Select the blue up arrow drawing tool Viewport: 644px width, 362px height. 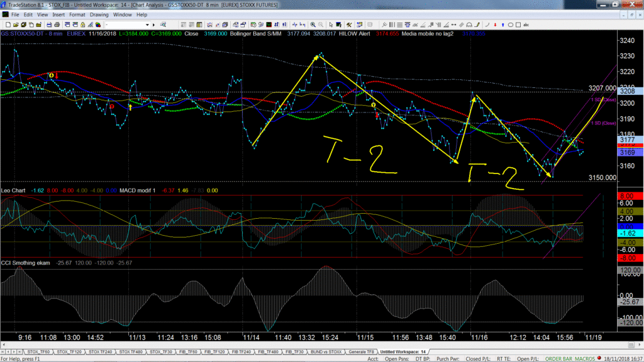502,25
